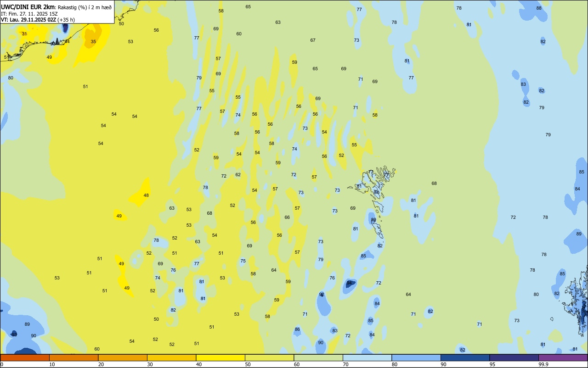Screen dimensions: 588x368
Task: Click the initial time line IT: Fim. 27. 11. 2025 15Z
Action: tap(29, 14)
